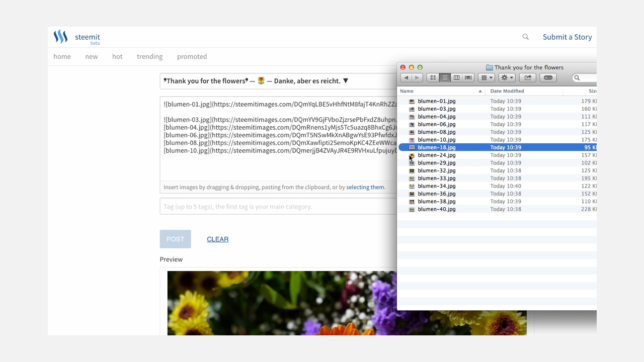
Task: Open the Finder action gear menu
Action: click(507, 78)
